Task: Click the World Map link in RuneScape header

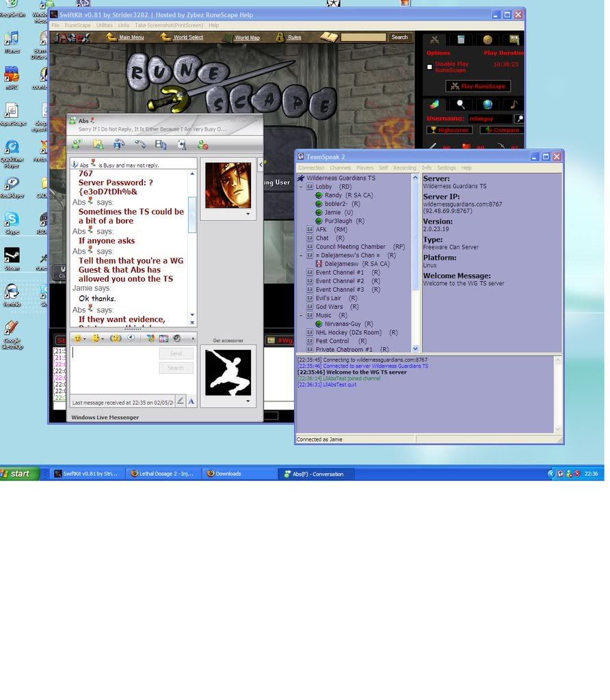Action: 247,38
